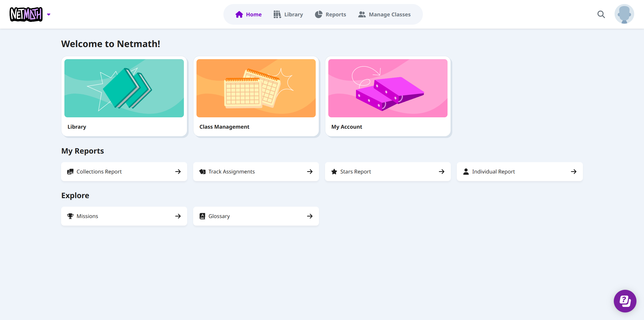Expand the dropdown arrow beside Netmath logo

49,15
